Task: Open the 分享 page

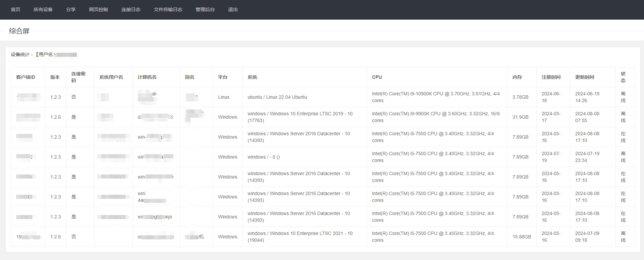Action: pyautogui.click(x=71, y=9)
